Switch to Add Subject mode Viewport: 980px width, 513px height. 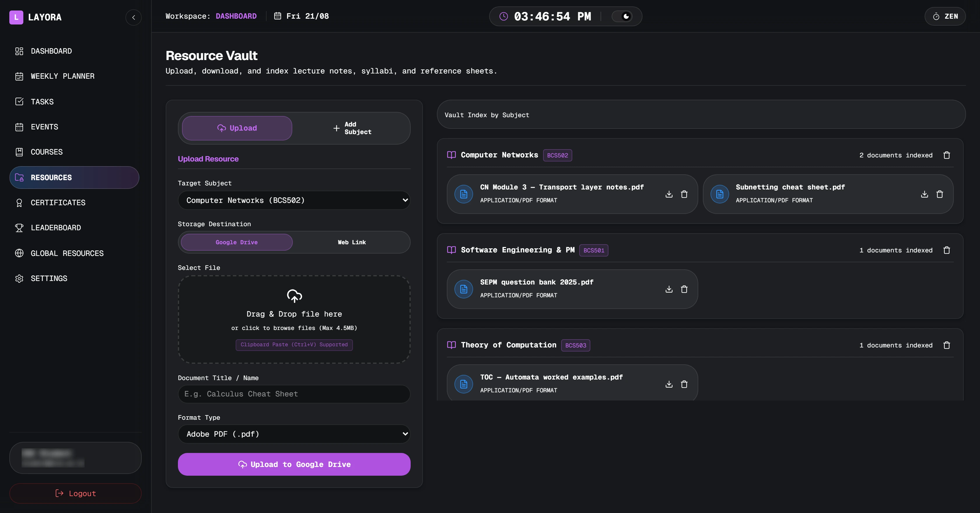tap(351, 128)
